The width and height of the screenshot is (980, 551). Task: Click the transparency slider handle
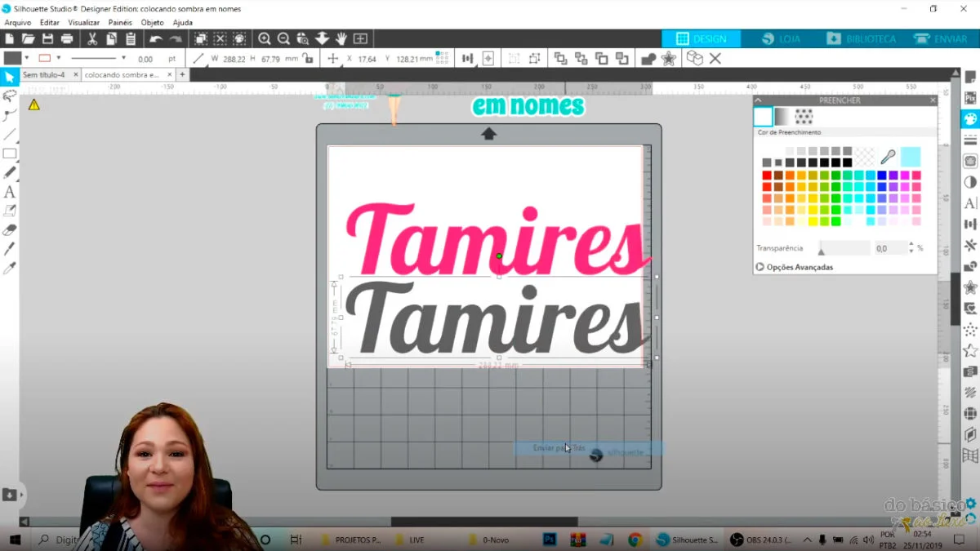822,251
